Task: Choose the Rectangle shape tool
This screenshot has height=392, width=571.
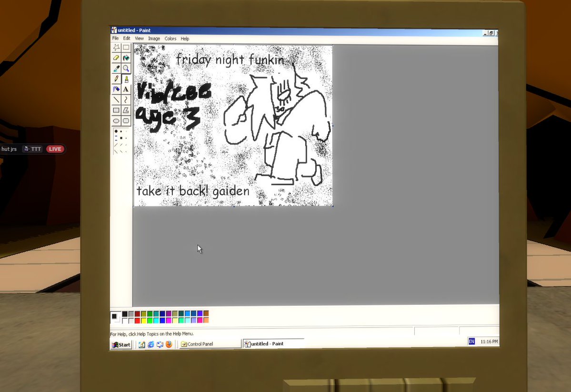Action: coord(116,110)
